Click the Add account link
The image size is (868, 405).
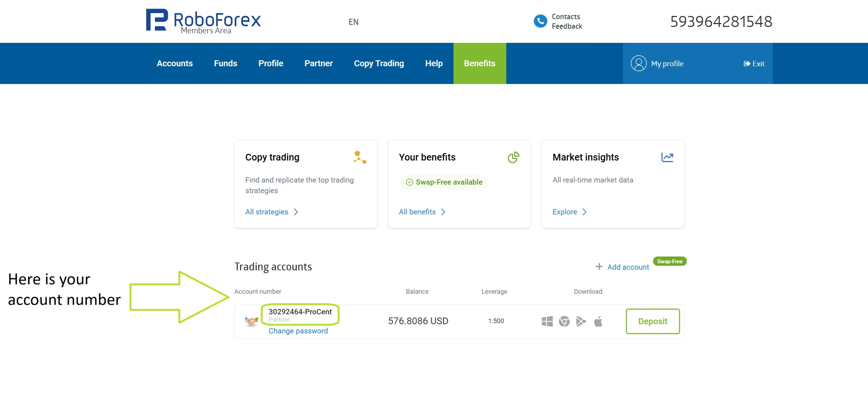click(628, 267)
